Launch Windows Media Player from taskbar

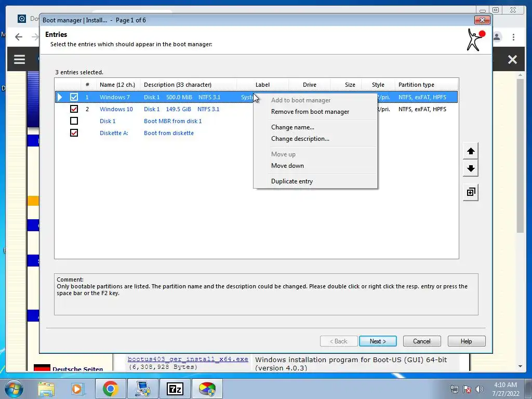coord(77,389)
